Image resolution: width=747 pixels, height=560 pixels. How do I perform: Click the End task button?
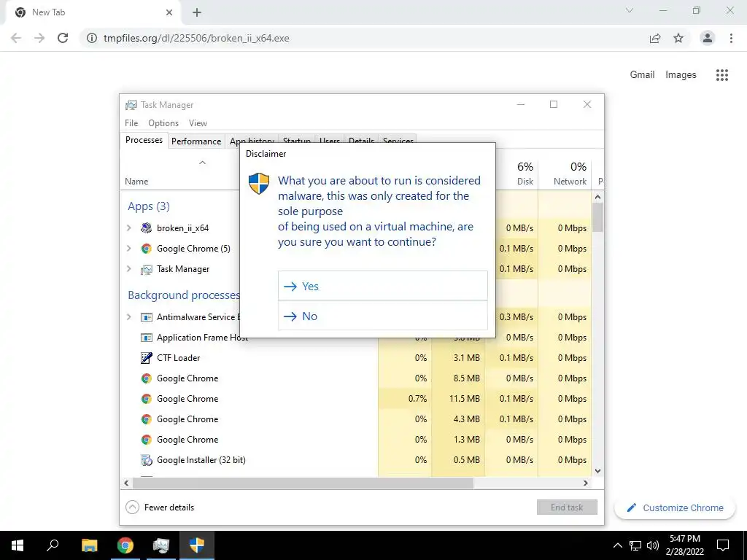point(567,507)
